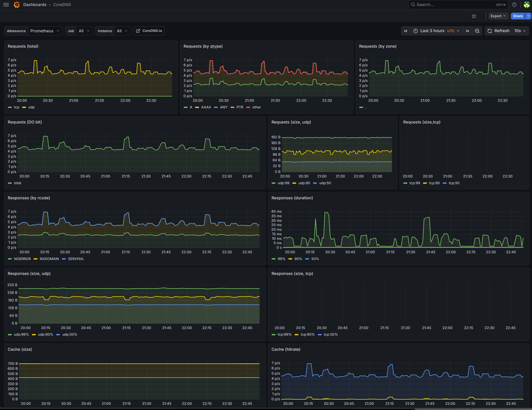Toggle the 'other' series legend item
Screen dimensions: 532x410
(x=257, y=107)
